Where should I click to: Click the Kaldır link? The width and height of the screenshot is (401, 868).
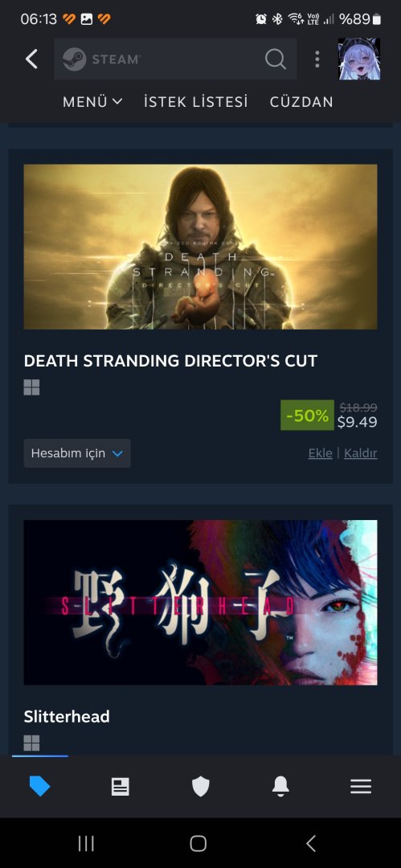click(x=361, y=453)
